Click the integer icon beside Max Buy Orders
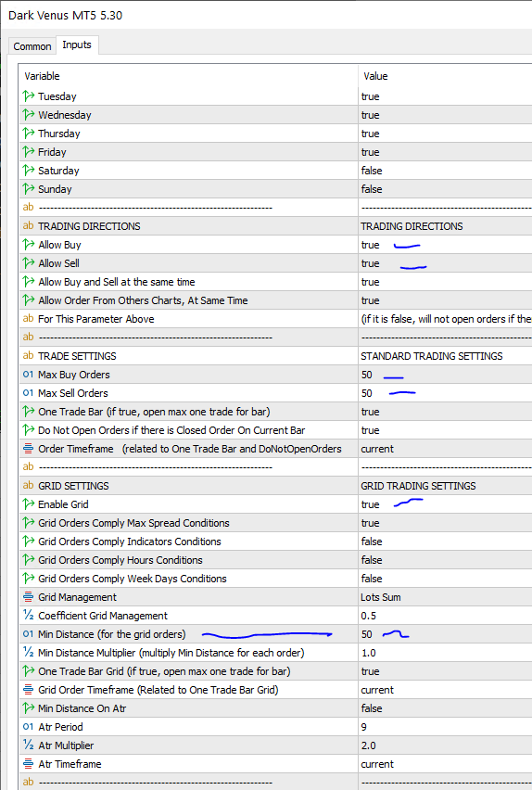 (28, 375)
